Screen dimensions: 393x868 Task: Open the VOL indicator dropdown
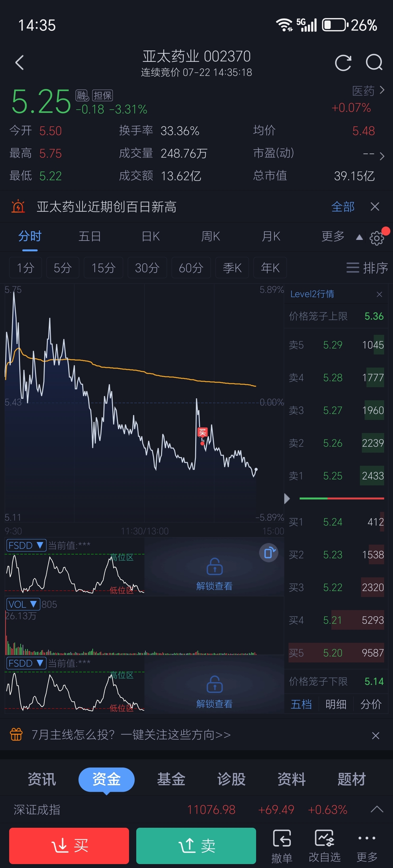(x=23, y=604)
